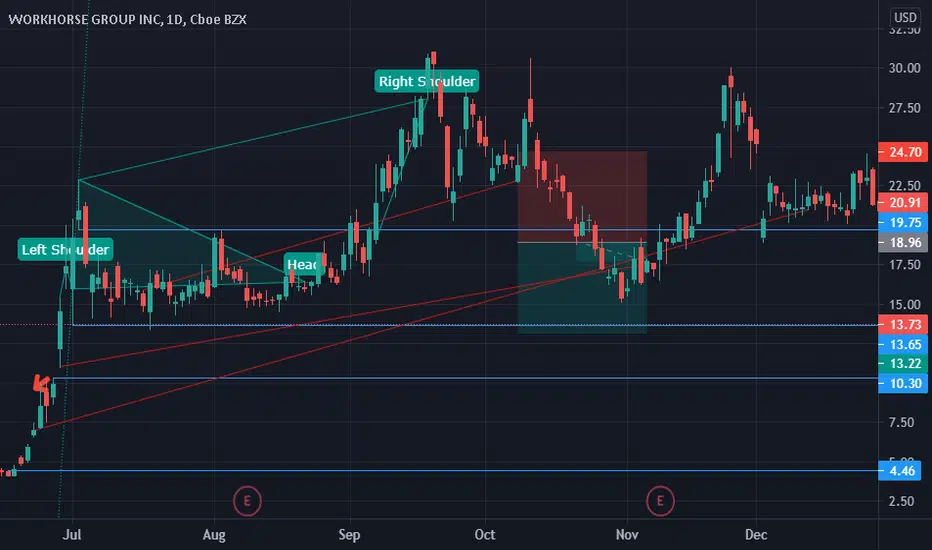The height and width of the screenshot is (550, 932).
Task: Select the 'Left Shoulder' annotation label
Action: click(x=65, y=249)
